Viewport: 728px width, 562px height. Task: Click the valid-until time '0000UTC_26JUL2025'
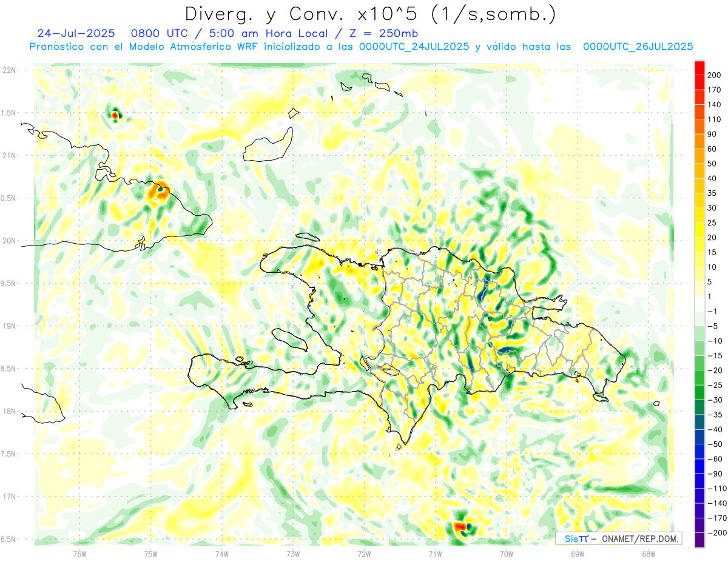coord(638,47)
